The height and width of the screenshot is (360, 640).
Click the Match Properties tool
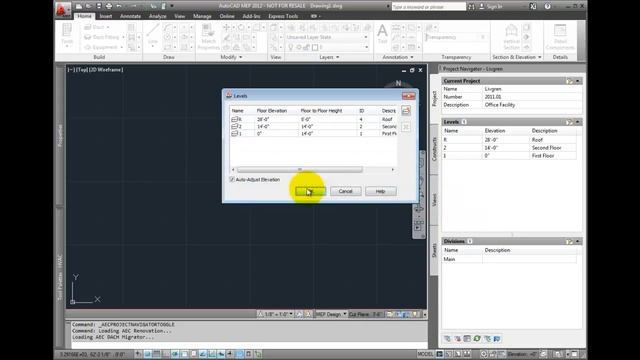[x=208, y=37]
